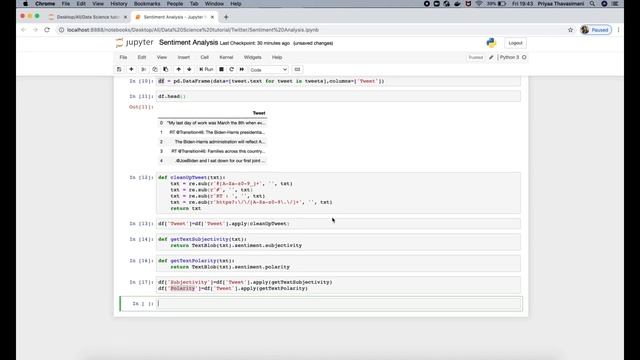Image resolution: width=640 pixels, height=360 pixels.
Task: Click the Subjectivity and Polarity assignment cell
Action: click(x=339, y=285)
